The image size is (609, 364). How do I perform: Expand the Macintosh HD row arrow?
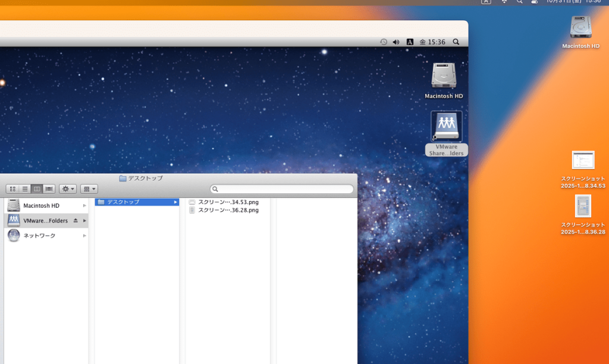[84, 206]
